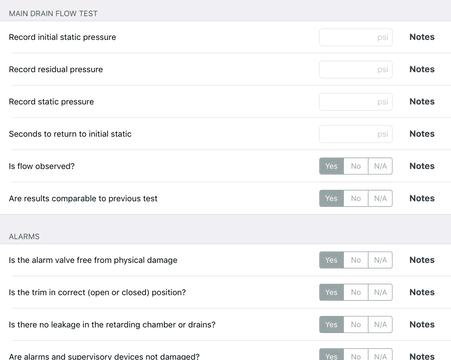
Task: Mark 'Is flow observed?' as N/A
Action: (x=380, y=166)
